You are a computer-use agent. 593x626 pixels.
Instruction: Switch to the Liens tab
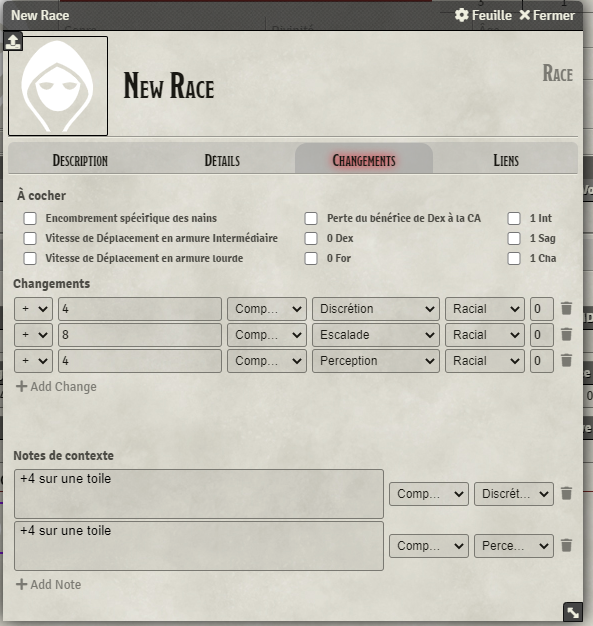[x=506, y=160]
